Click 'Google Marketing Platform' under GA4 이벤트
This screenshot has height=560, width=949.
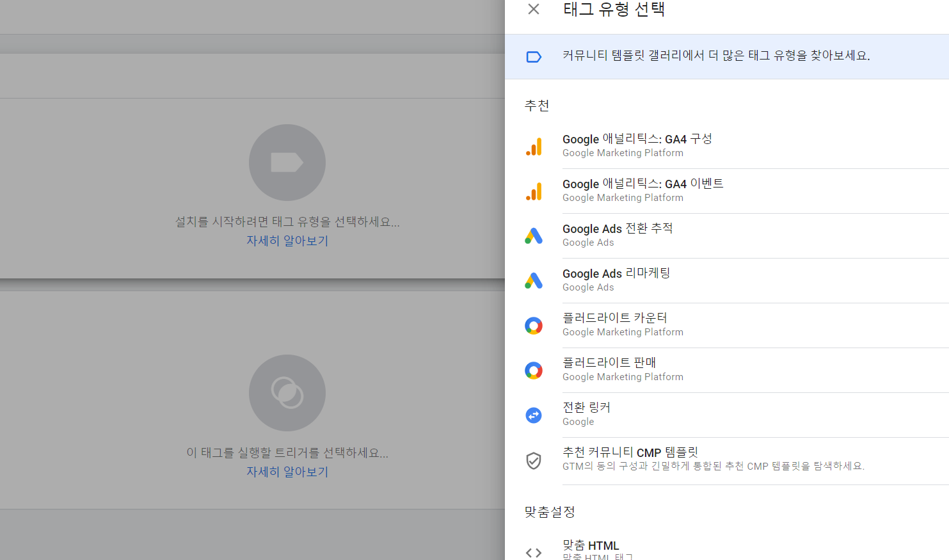[x=623, y=198]
